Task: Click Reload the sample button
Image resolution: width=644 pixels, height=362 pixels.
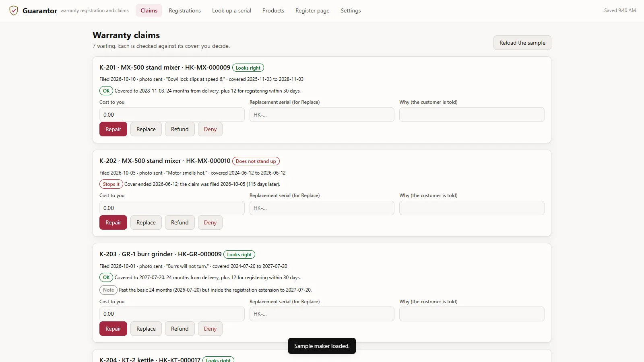Action: 522,43
